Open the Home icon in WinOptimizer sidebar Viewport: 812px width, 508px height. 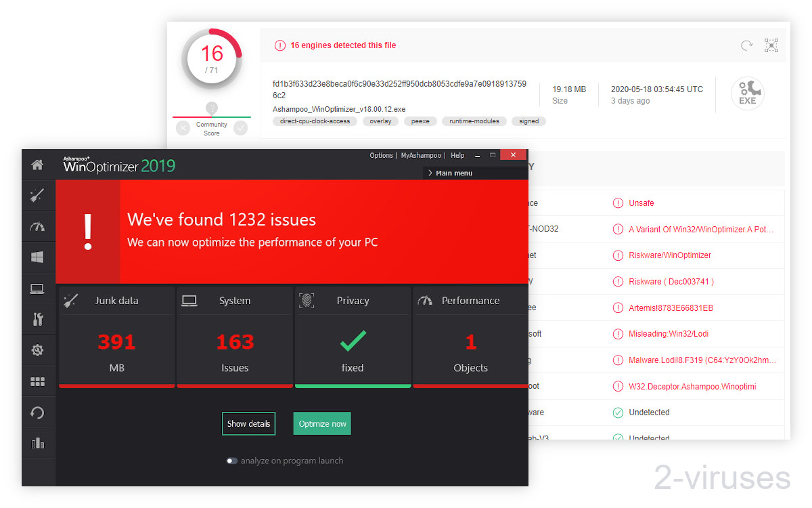tap(38, 165)
